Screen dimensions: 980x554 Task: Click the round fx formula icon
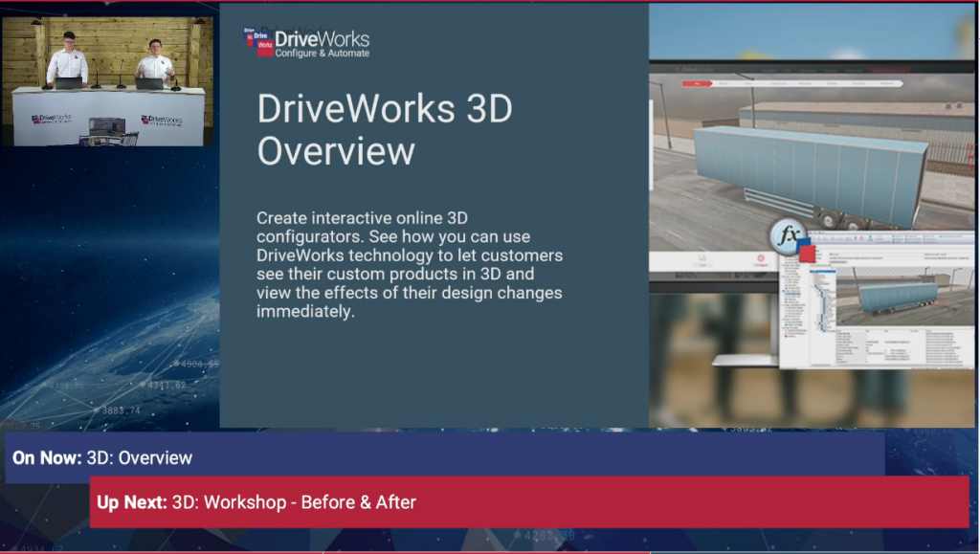click(789, 236)
